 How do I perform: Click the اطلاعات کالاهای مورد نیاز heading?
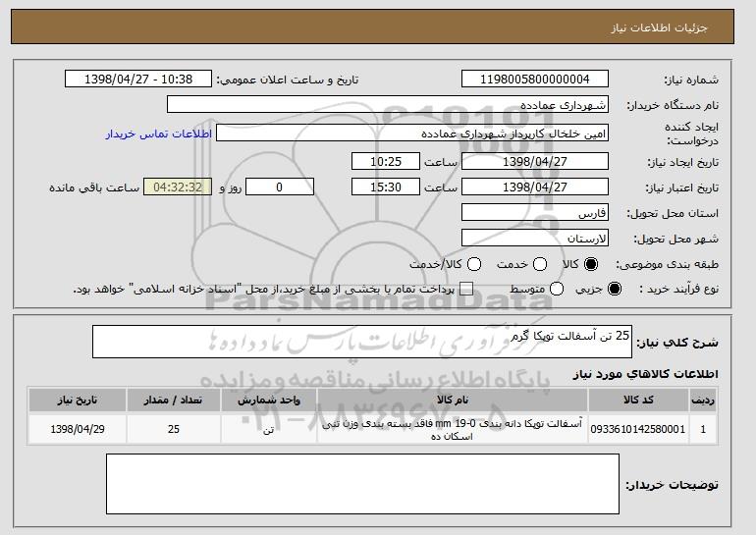646,374
